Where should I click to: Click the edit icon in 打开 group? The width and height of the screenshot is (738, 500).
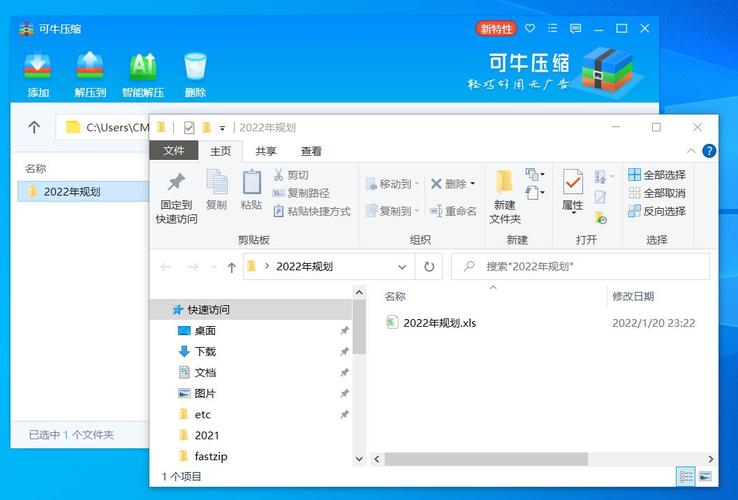pos(600,197)
